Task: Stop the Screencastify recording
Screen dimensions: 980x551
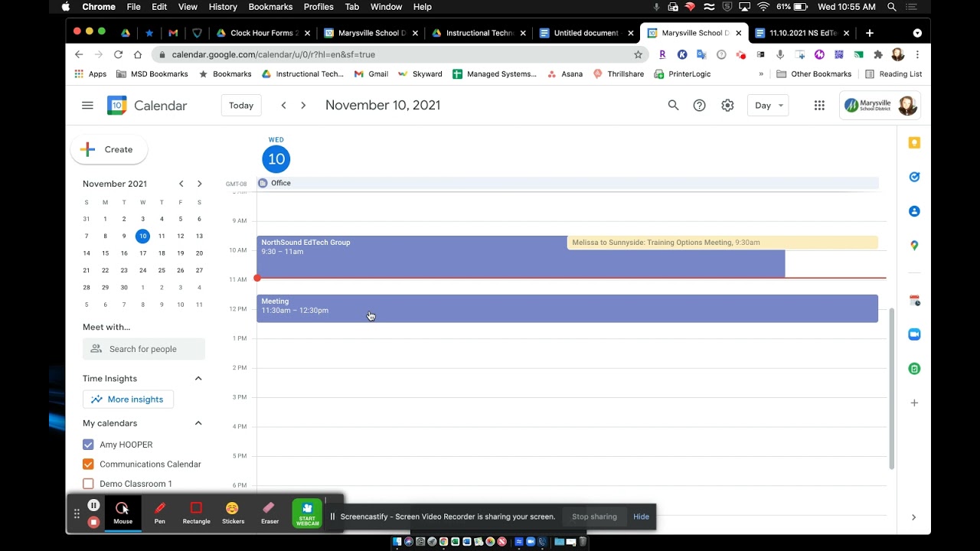Action: point(93,522)
